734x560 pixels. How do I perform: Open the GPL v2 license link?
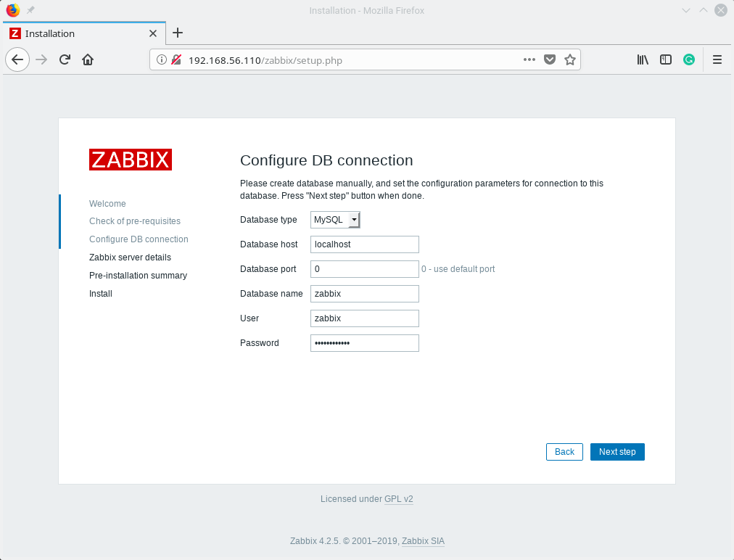399,499
